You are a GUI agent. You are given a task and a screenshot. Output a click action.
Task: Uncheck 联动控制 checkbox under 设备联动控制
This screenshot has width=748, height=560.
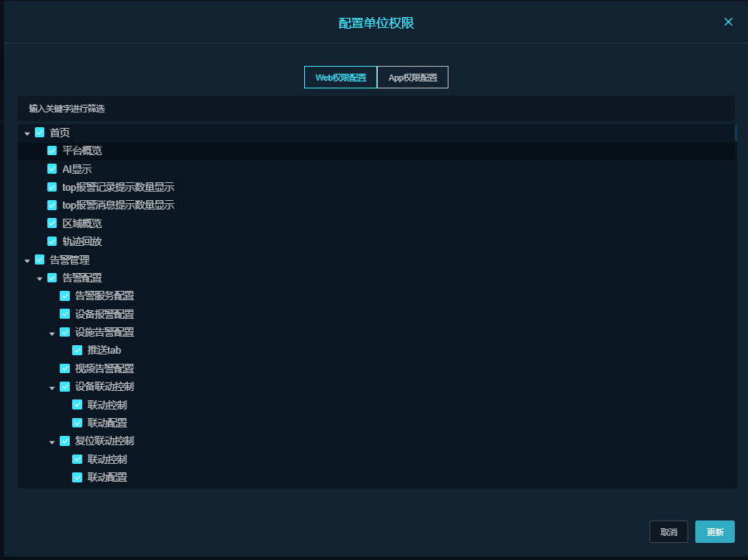pos(78,405)
